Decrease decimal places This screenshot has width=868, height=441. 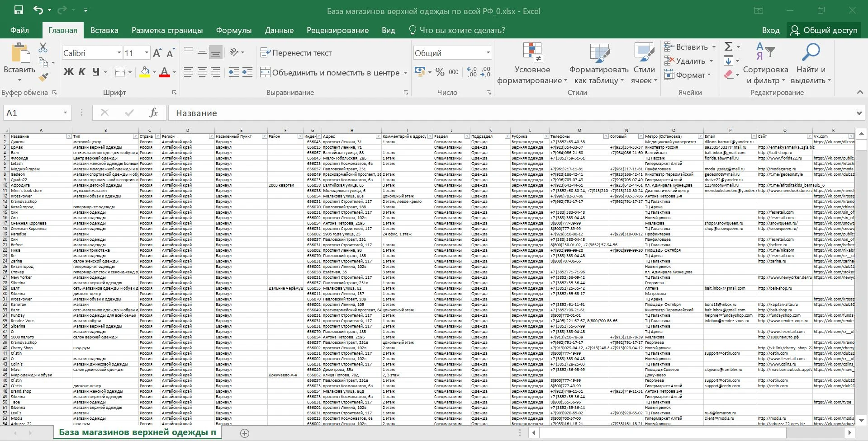click(485, 72)
